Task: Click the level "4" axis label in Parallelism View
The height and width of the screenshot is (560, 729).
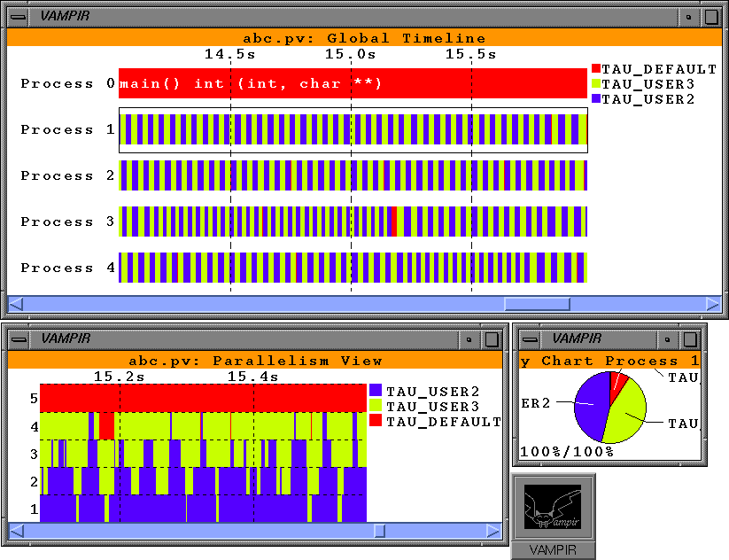Action: pos(34,426)
